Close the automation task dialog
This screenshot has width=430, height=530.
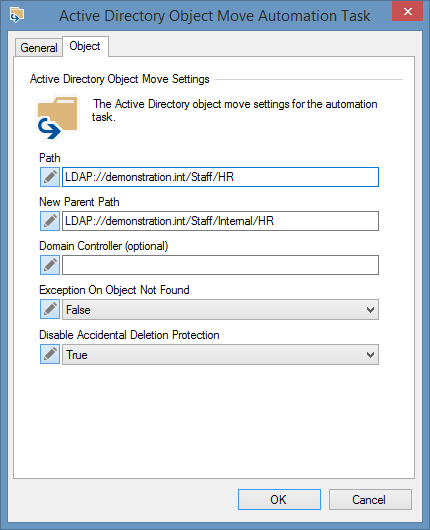click(x=407, y=11)
